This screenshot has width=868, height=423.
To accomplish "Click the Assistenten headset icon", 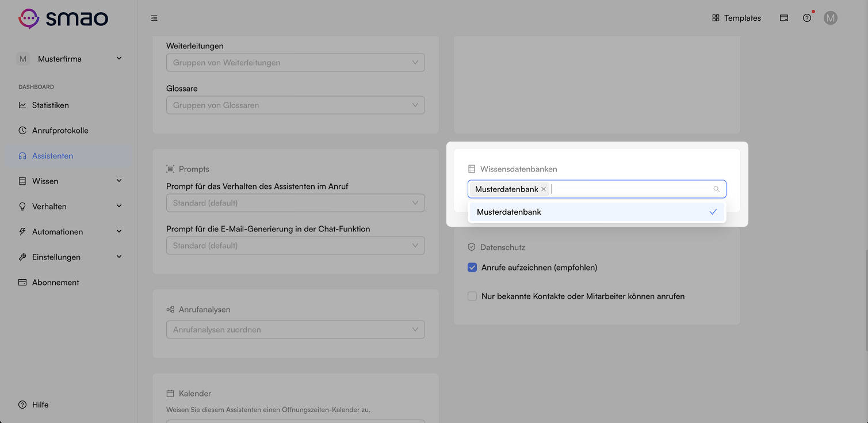I will [x=22, y=156].
